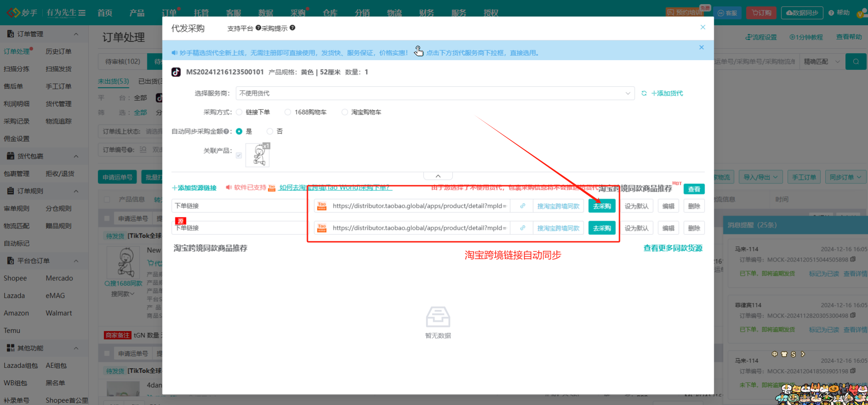The width and height of the screenshot is (868, 405).
Task: Click the 妙手 logo in the top-left corner
Action: pos(22,12)
